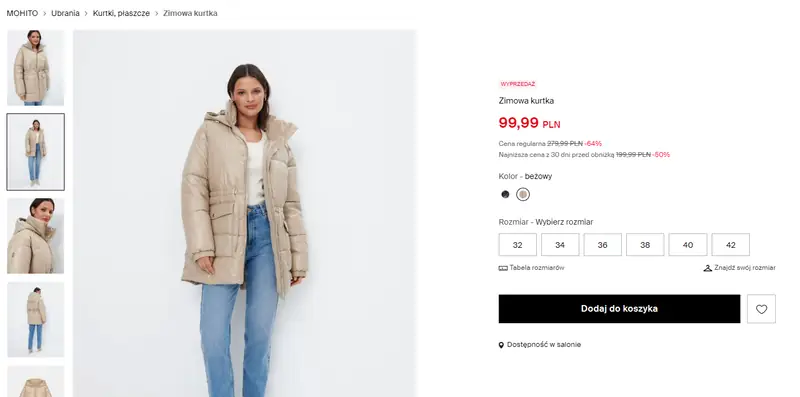This screenshot has height=397, width=800.
Task: View the side-profile close-up thumbnail
Action: 36,236
